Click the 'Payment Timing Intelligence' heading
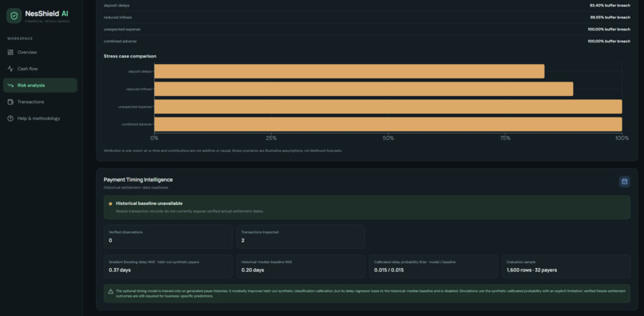This screenshot has height=316, width=644. (x=138, y=180)
